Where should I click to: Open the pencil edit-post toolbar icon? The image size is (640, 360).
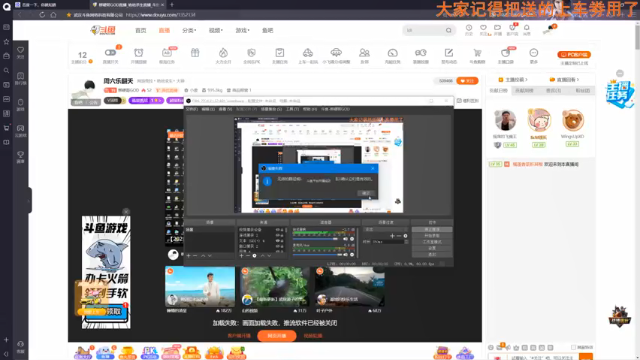[x=449, y=53]
